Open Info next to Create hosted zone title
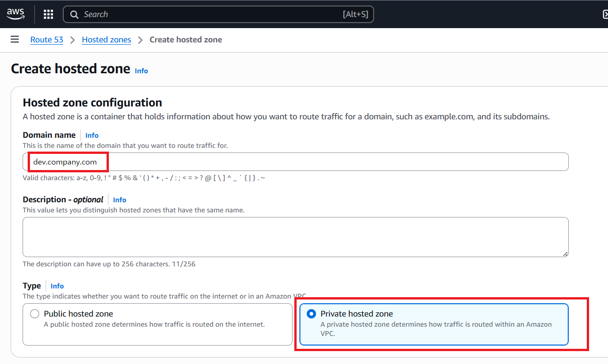 (x=141, y=70)
